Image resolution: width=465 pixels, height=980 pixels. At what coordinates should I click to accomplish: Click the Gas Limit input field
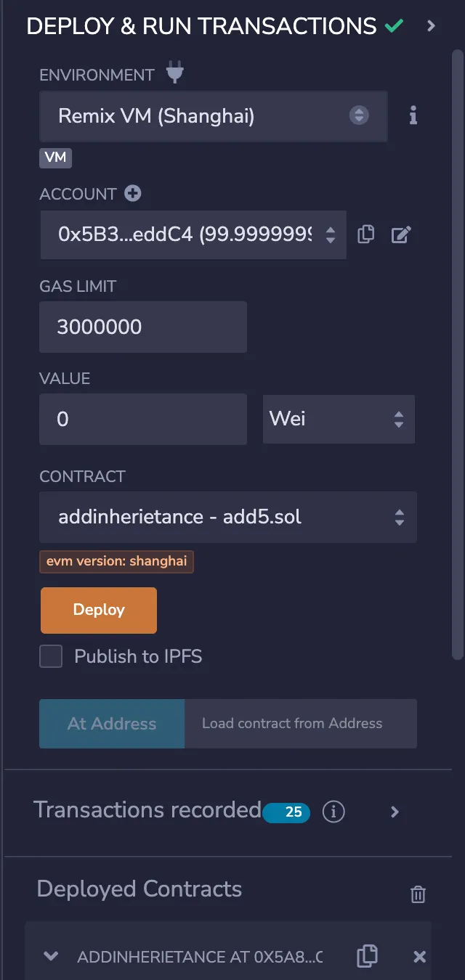(143, 327)
